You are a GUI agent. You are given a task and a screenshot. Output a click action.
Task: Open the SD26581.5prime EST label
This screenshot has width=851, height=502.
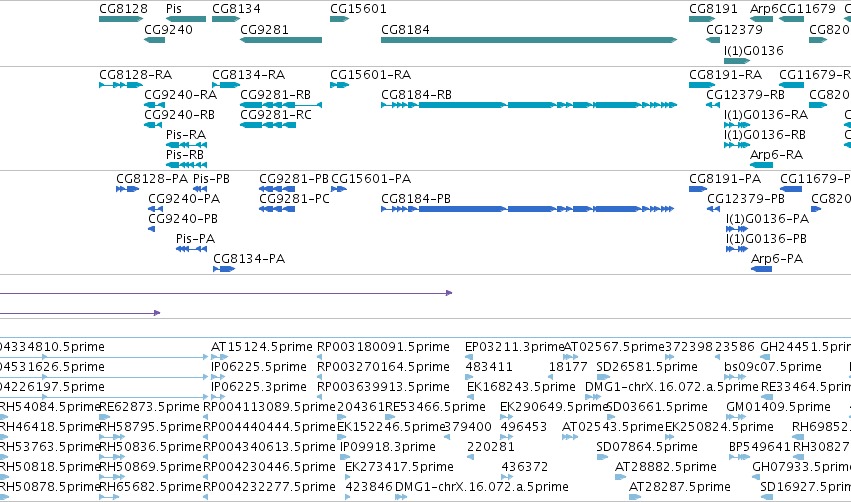(647, 367)
